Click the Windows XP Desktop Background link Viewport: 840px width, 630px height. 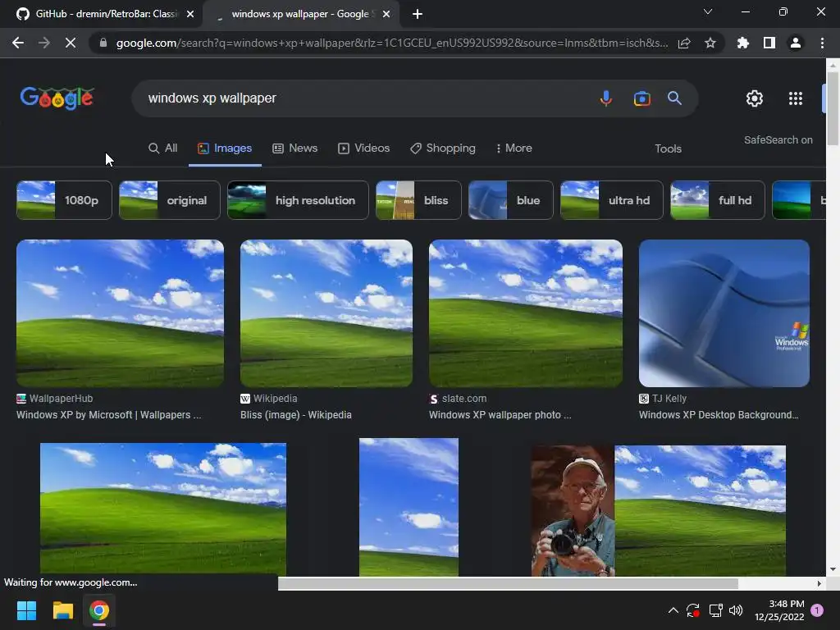pos(719,414)
